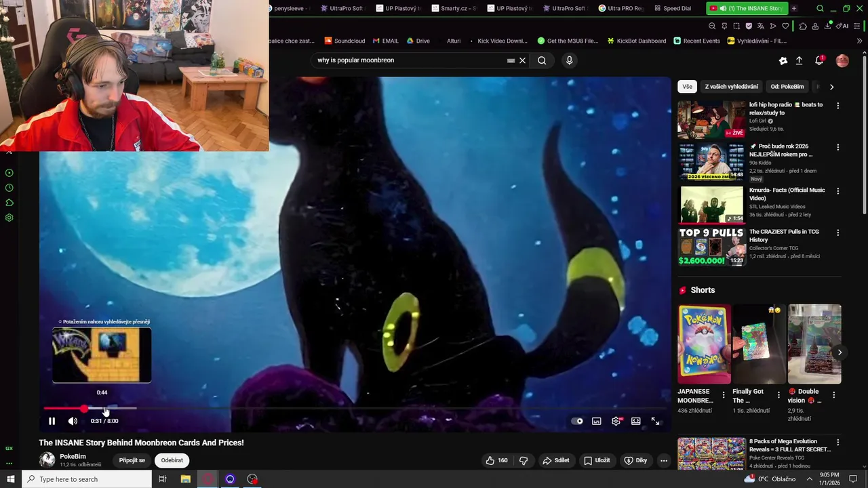Open the PokeBim channel name link
The image size is (868, 488).
(x=73, y=456)
